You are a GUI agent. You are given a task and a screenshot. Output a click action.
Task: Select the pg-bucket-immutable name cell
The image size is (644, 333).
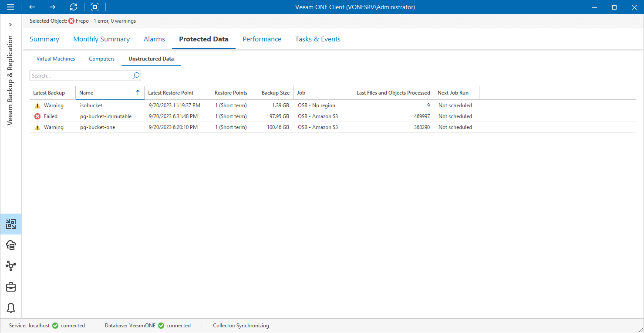(106, 116)
